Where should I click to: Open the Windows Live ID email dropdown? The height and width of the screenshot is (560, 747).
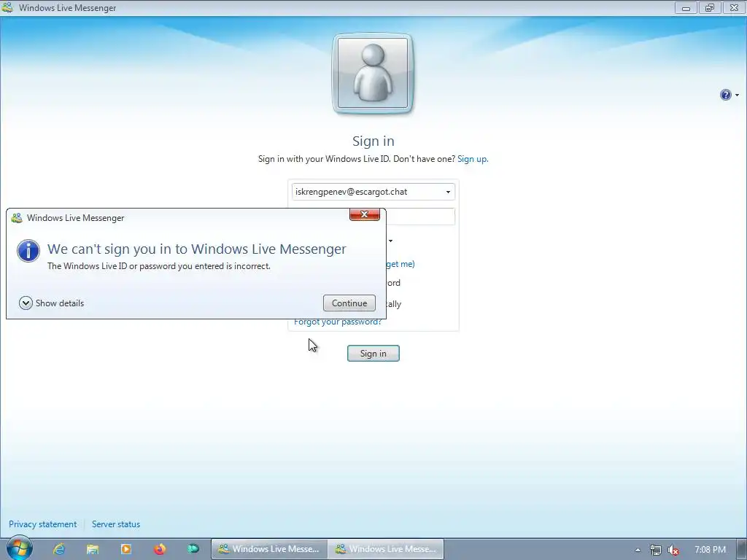448,192
